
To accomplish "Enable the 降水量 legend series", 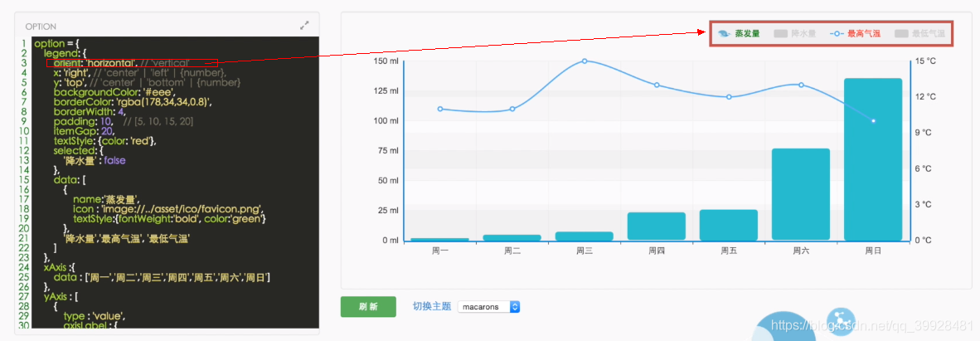I will 794,33.
